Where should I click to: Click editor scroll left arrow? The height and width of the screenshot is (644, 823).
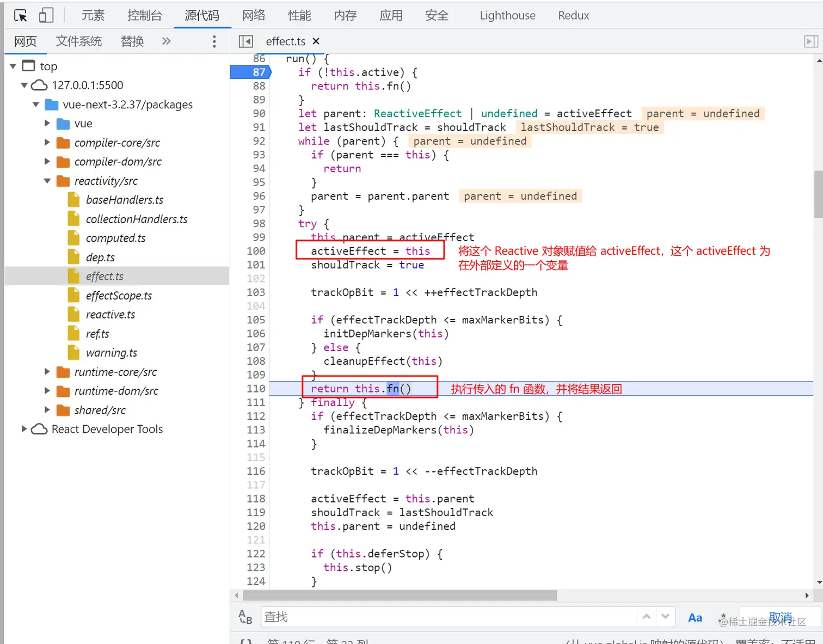click(236, 596)
